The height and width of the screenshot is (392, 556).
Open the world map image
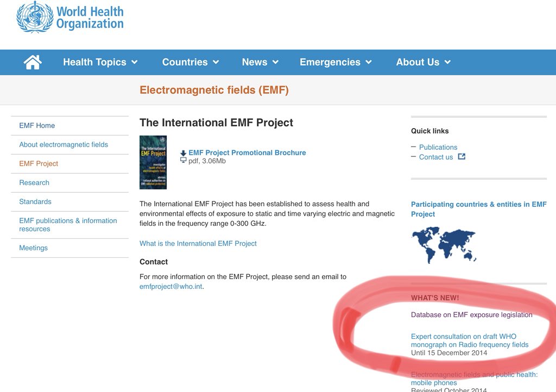(444, 245)
